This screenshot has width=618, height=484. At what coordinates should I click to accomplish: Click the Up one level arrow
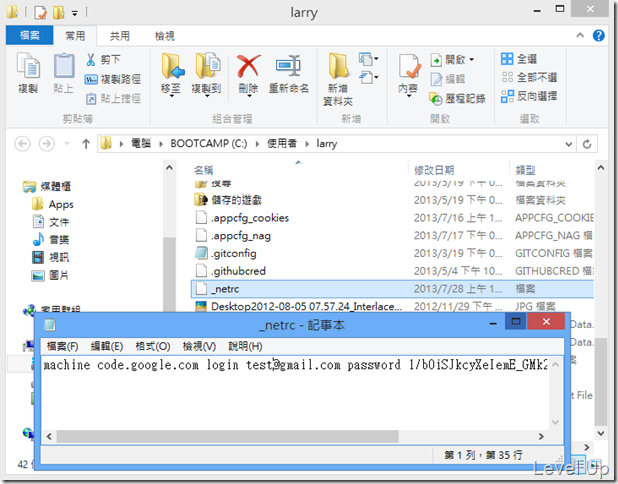coord(86,144)
